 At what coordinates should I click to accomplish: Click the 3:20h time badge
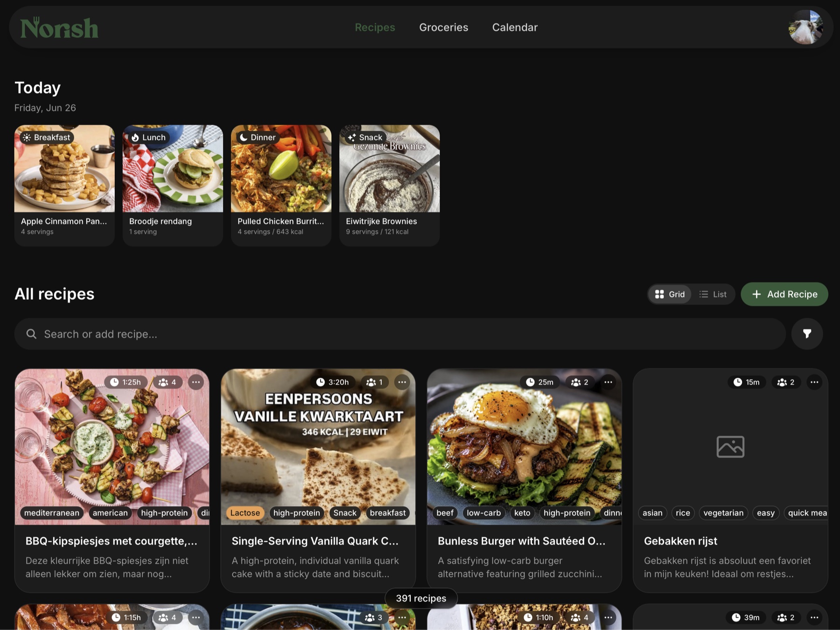(332, 382)
